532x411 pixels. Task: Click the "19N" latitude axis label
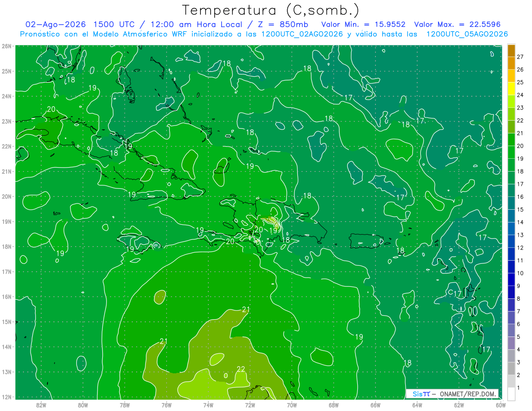[6, 221]
